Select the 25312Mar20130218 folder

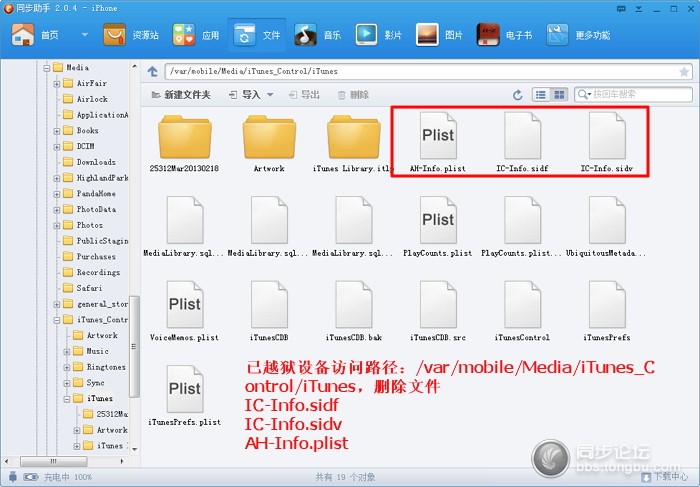tap(184, 143)
